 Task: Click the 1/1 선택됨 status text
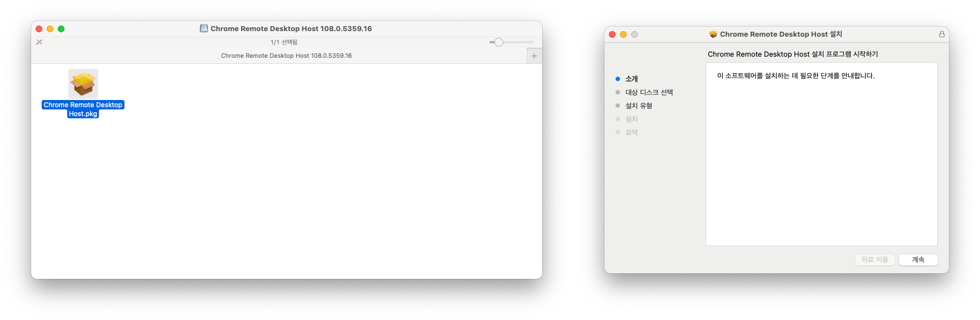click(x=284, y=42)
